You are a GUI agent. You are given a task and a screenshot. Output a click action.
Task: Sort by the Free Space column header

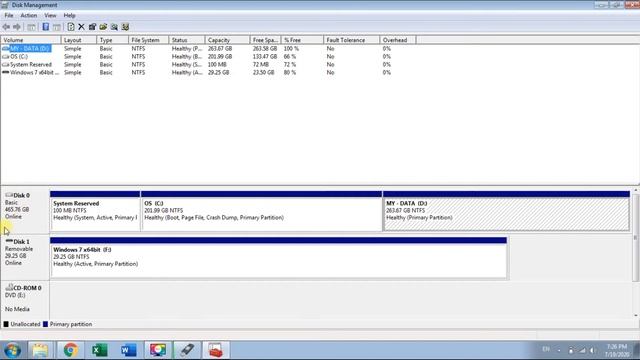pos(265,40)
